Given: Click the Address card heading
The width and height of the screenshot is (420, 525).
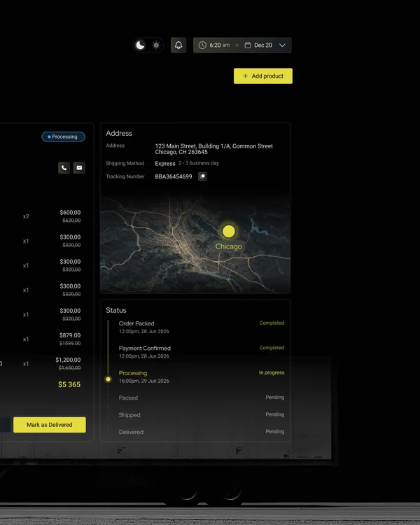Looking at the screenshot, I should point(119,133).
